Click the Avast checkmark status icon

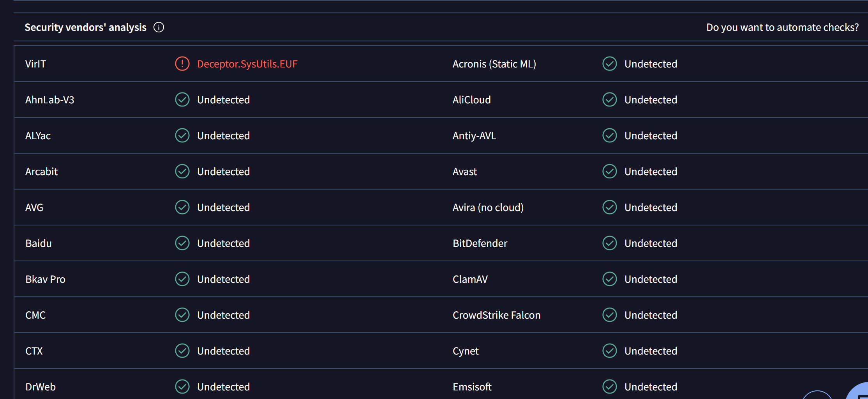point(609,171)
